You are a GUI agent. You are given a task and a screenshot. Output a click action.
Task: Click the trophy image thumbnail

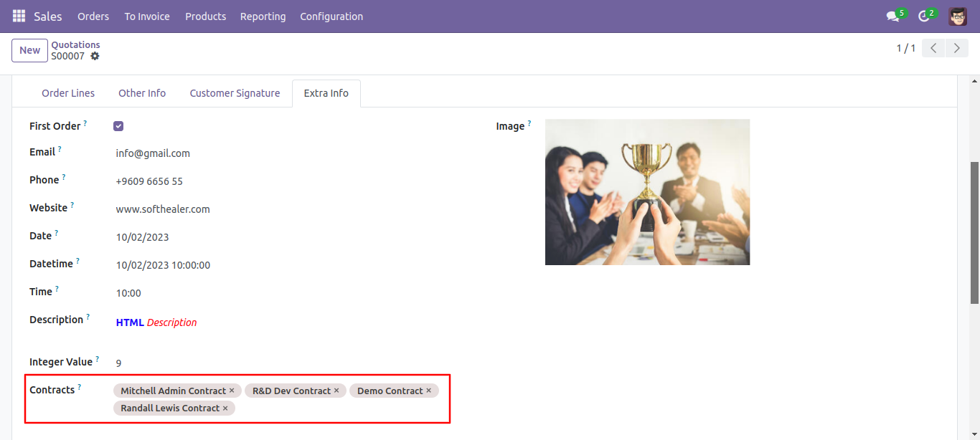[x=647, y=192]
